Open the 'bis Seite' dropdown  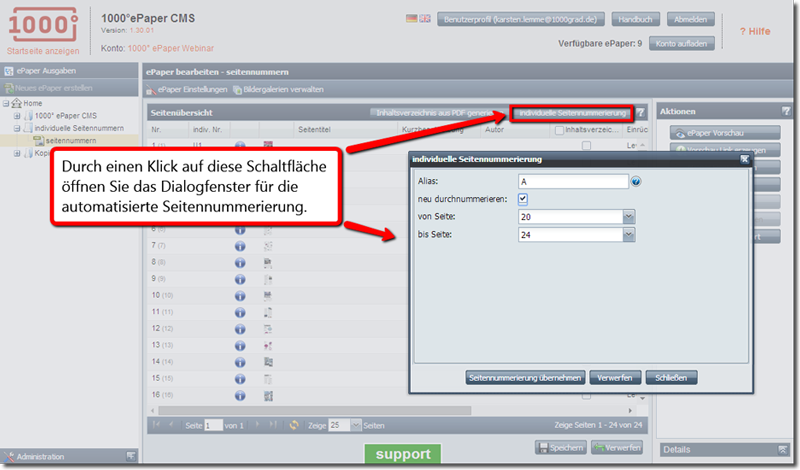pyautogui.click(x=629, y=235)
